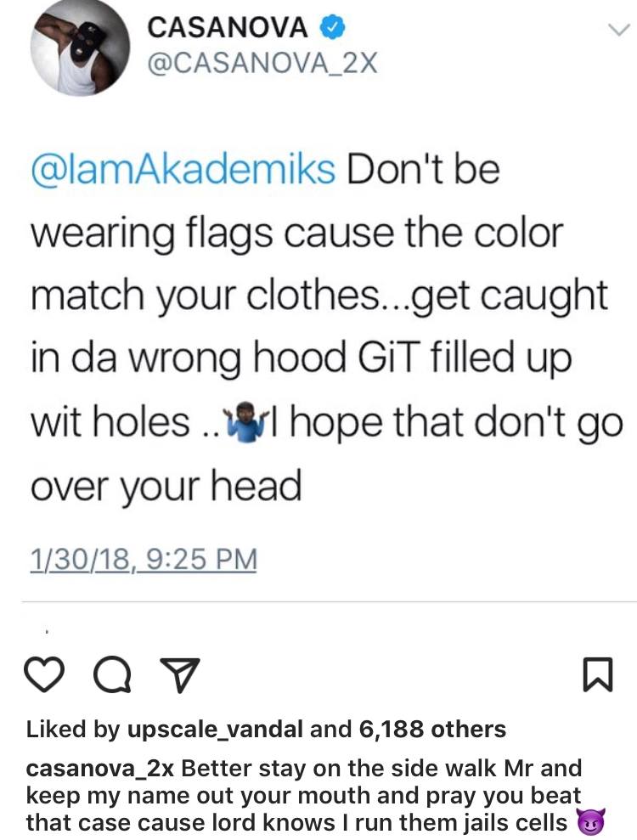The height and width of the screenshot is (840, 637).
Task: Tap the tweet text starting "Don't be wearing"
Action: (x=321, y=327)
